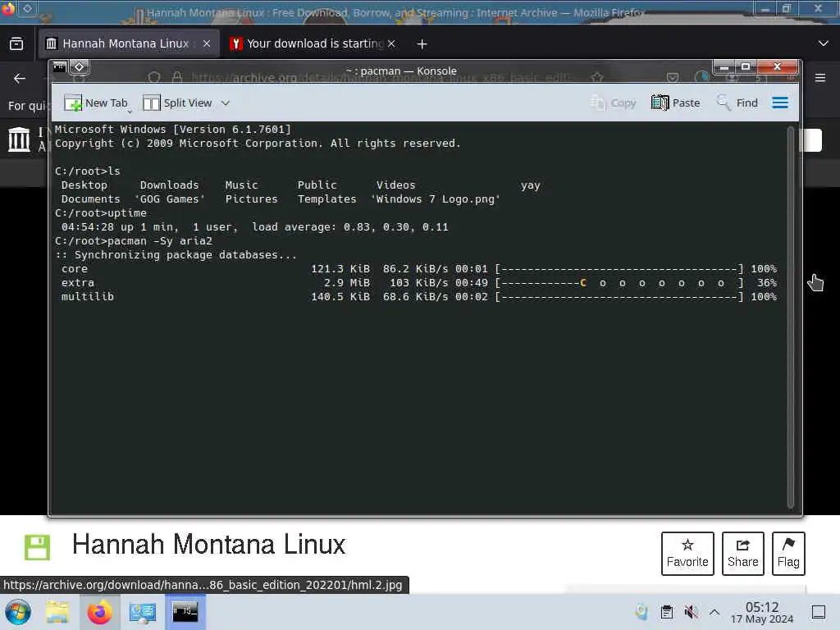Click clipboard icon in system tray
This screenshot has width=840, height=630.
click(x=666, y=612)
